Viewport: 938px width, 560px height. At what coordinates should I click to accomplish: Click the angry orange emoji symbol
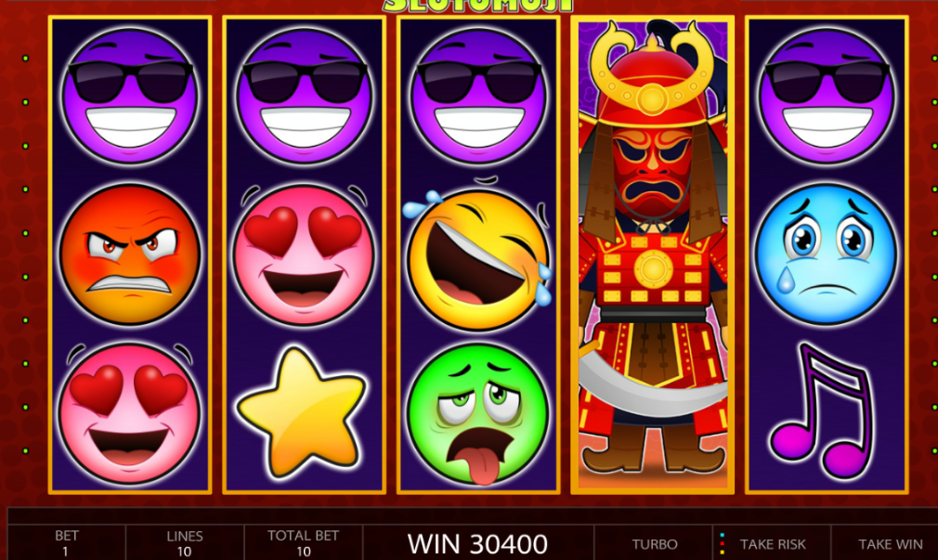[130, 254]
